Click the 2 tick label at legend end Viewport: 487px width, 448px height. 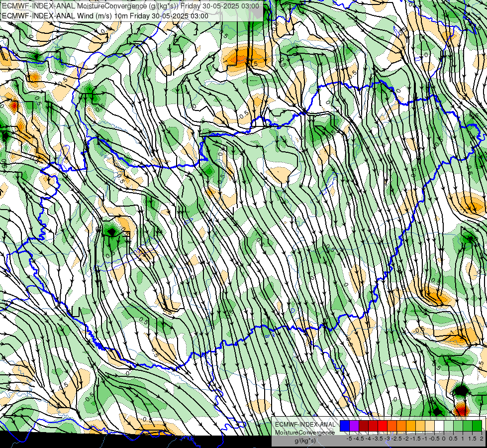[x=482, y=439]
